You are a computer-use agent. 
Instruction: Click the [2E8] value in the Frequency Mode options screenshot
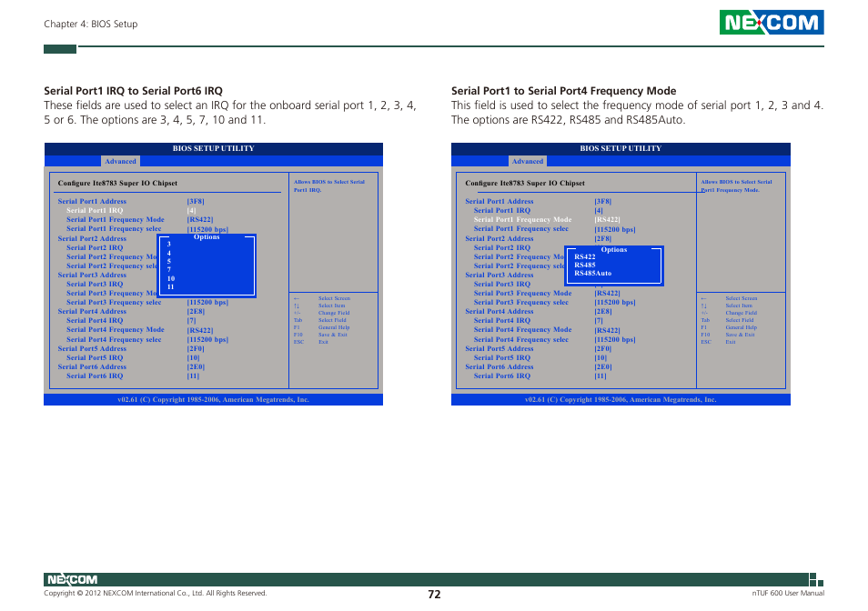(x=603, y=311)
